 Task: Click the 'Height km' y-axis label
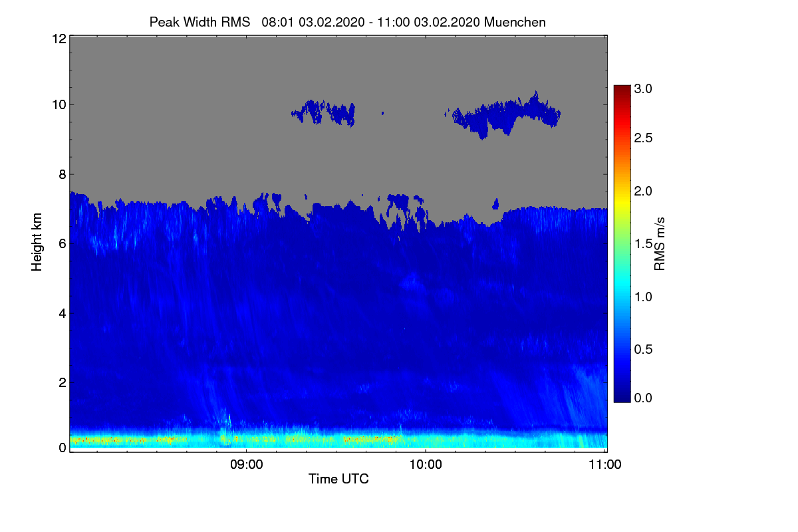click(x=37, y=241)
